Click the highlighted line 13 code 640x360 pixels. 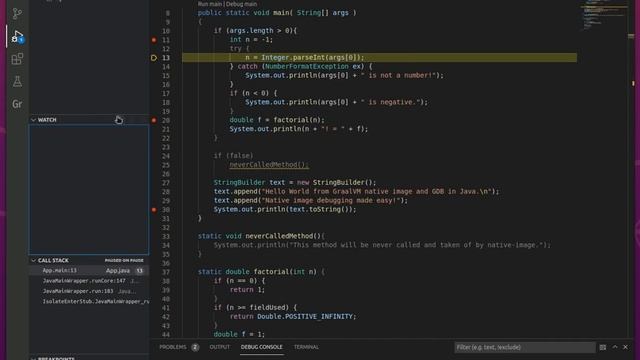coord(379,58)
